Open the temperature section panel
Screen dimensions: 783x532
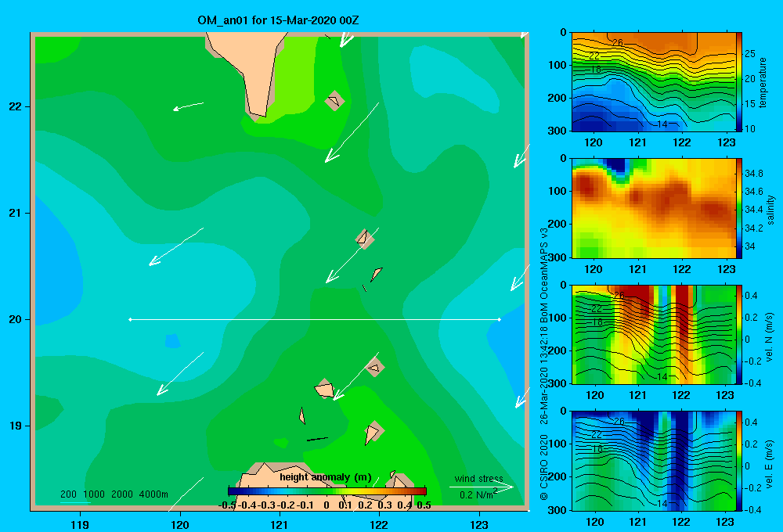click(654, 82)
